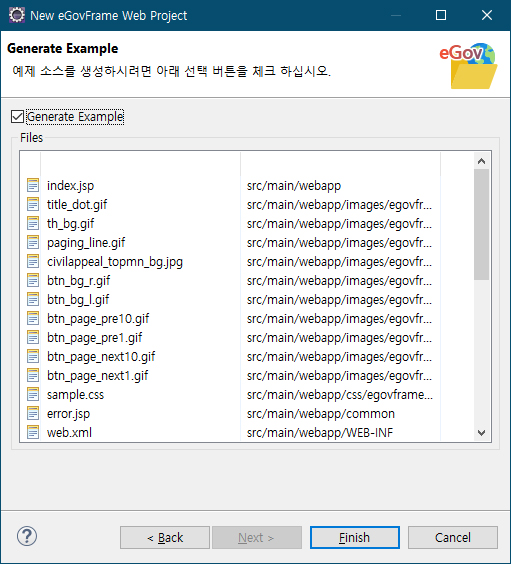Viewport: 511px width, 564px height.
Task: Click the file icon beside web.xml
Action: click(x=33, y=432)
